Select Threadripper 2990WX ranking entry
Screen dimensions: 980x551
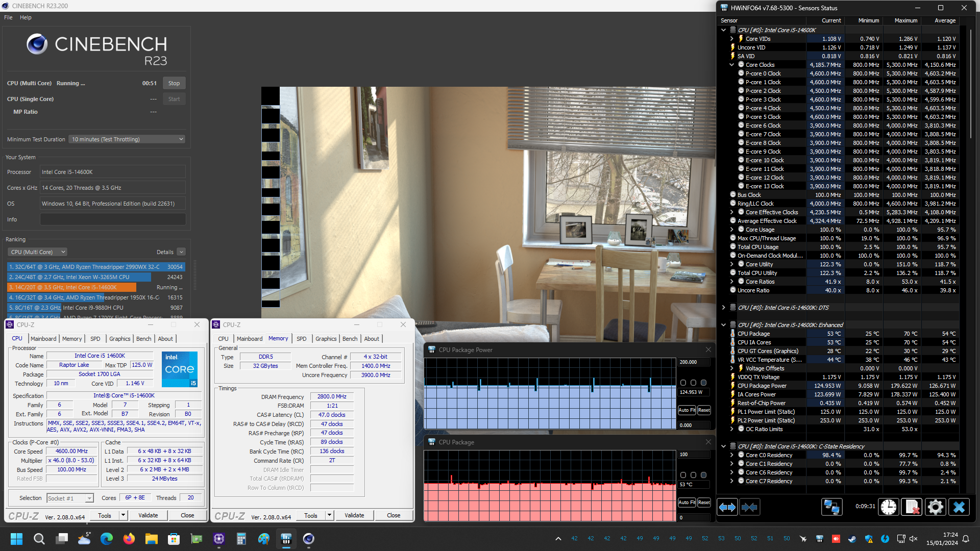coord(96,267)
